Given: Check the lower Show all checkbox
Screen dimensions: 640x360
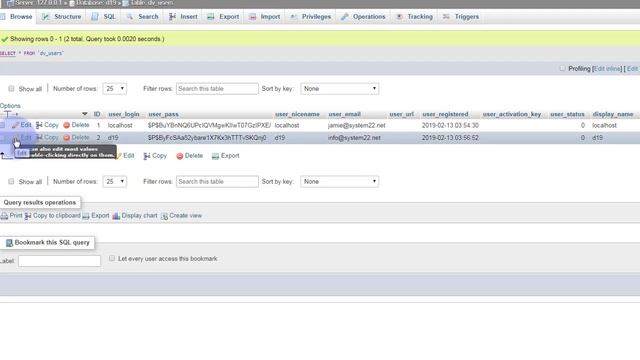Looking at the screenshot, I should point(11,181).
